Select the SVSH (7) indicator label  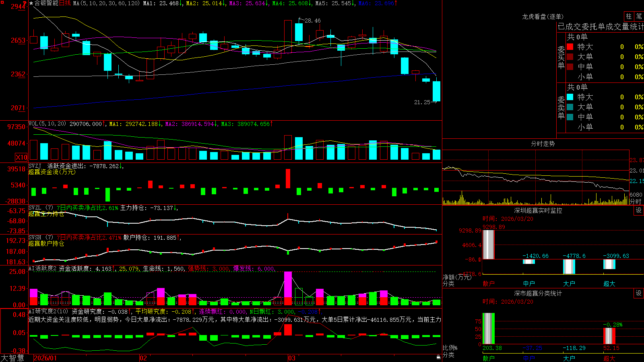[41, 238]
